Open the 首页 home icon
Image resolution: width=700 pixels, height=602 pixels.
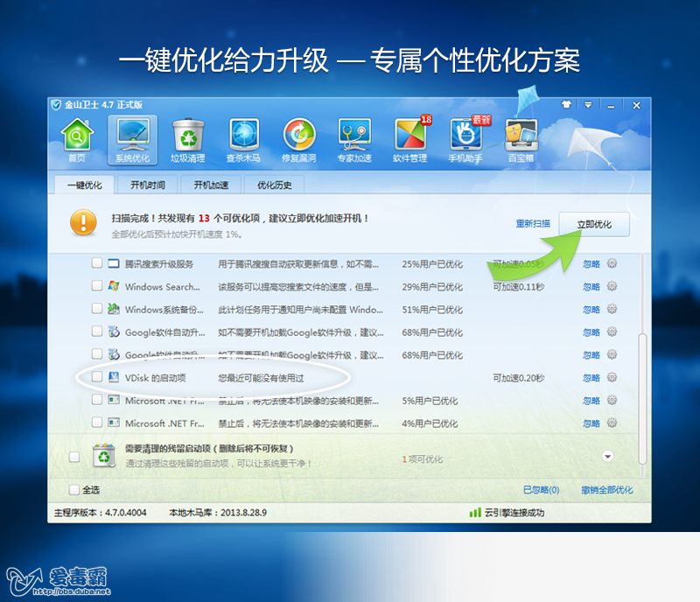[x=77, y=141]
